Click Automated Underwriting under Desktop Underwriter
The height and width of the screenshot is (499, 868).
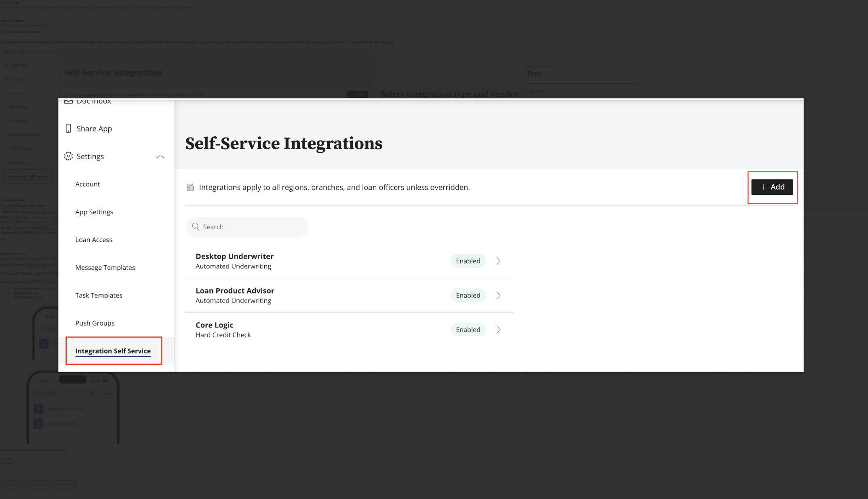click(233, 266)
